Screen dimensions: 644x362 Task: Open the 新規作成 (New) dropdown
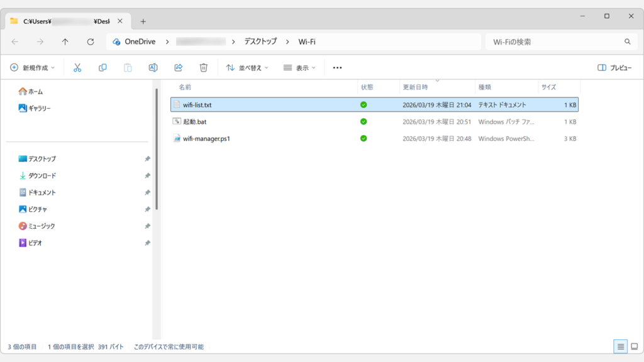(32, 67)
